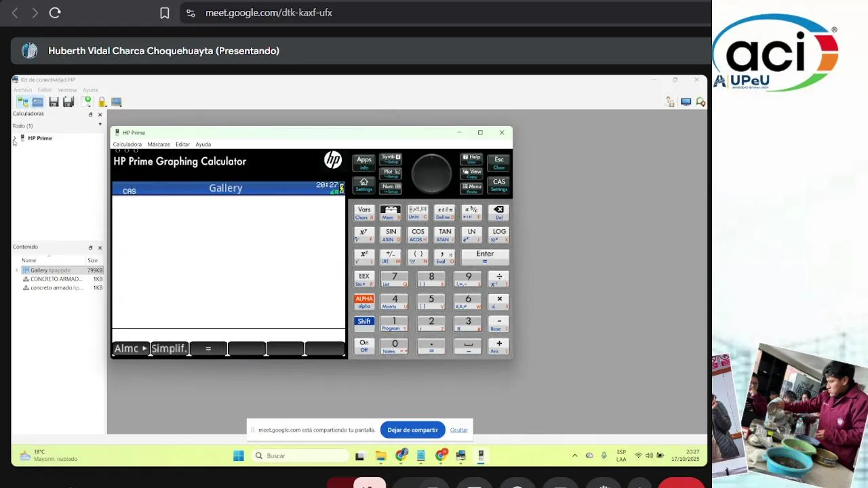Click the plus/minus sign key
Image resolution: width=868 pixels, height=488 pixels.
tap(391, 257)
